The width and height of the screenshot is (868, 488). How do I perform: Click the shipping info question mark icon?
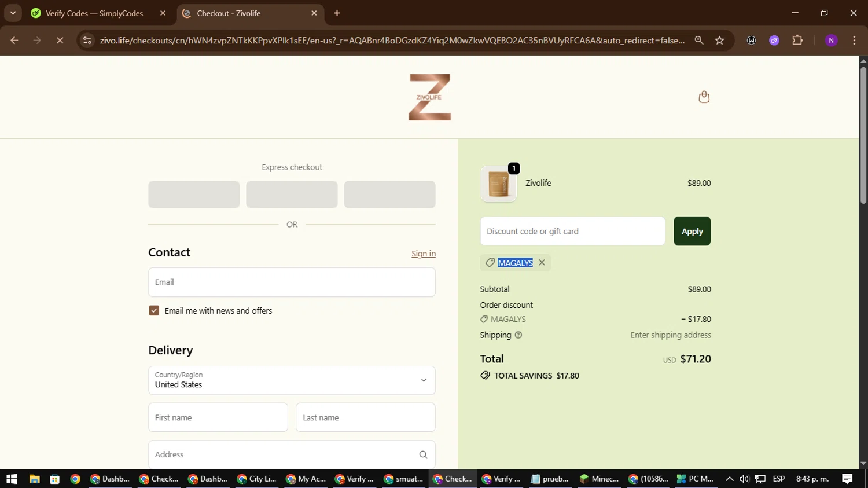pos(518,335)
